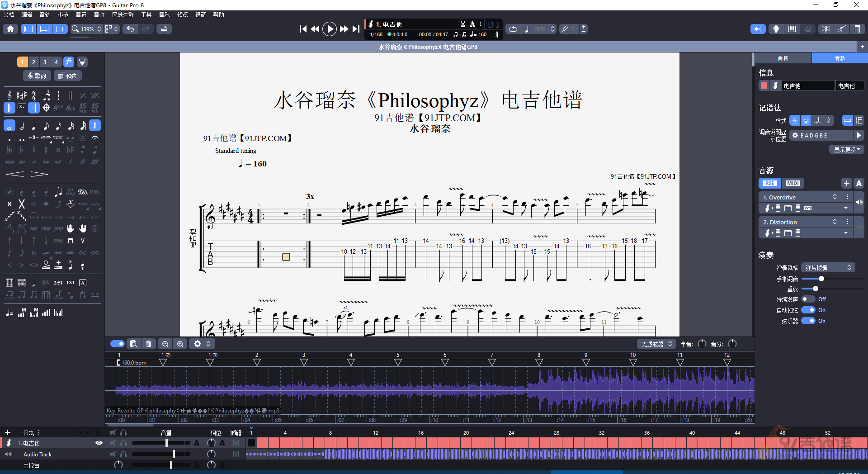Hide the 电吉他 track via eye icon
The width and height of the screenshot is (868, 474).
point(99,443)
